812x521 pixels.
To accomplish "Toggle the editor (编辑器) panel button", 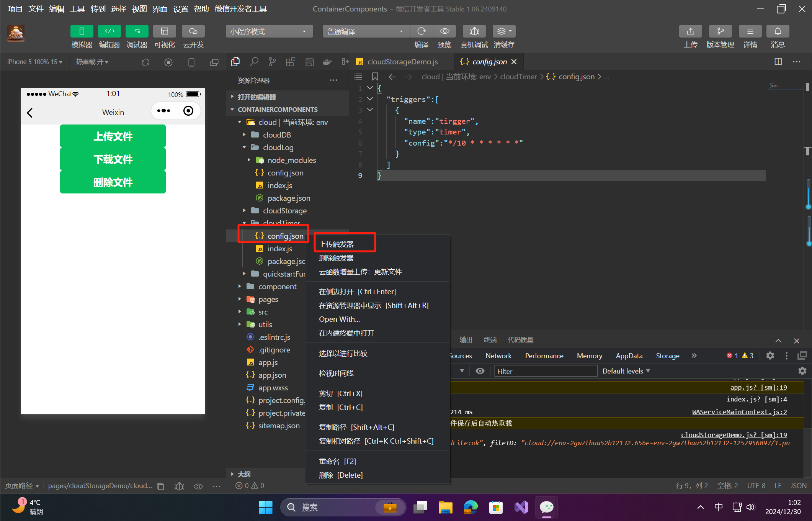I will tap(109, 31).
